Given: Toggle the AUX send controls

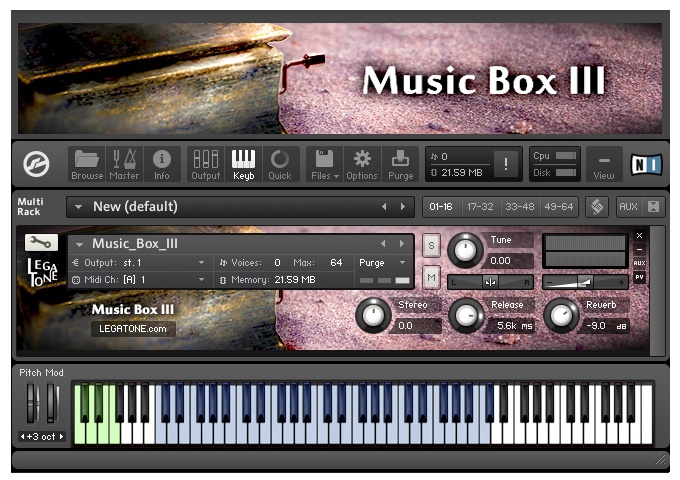Looking at the screenshot, I should point(628,207).
